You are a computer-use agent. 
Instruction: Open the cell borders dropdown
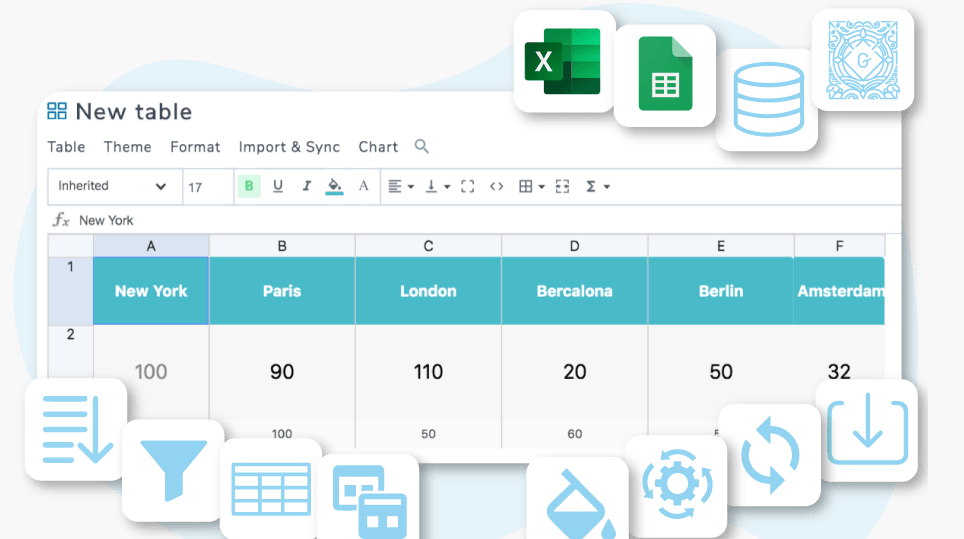click(x=532, y=186)
